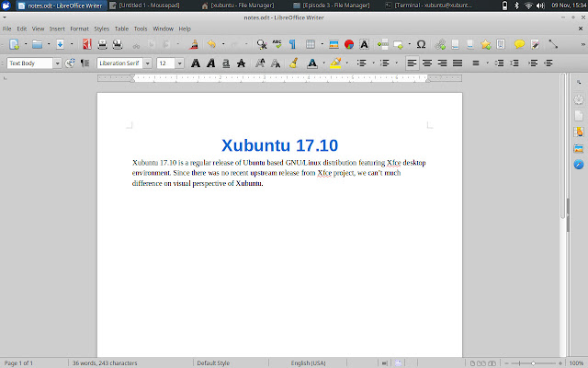Screen dimensions: 588x368
Task: Center the paragraph horizontally
Action: click(x=427, y=63)
